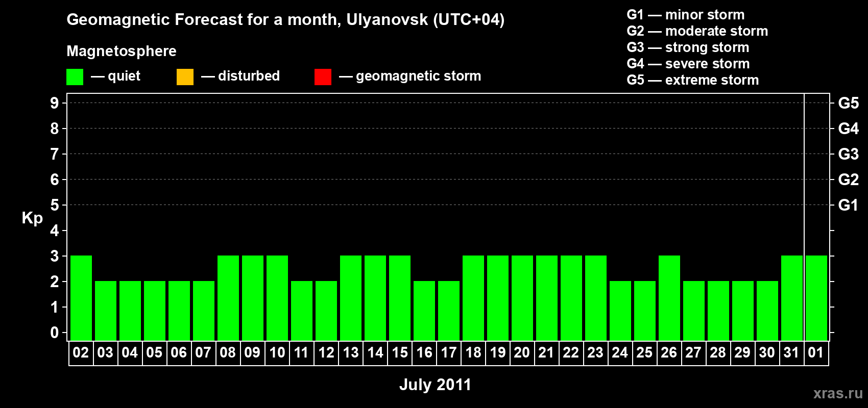Click date label 25 on the axis
The width and height of the screenshot is (868, 408).
pos(644,352)
